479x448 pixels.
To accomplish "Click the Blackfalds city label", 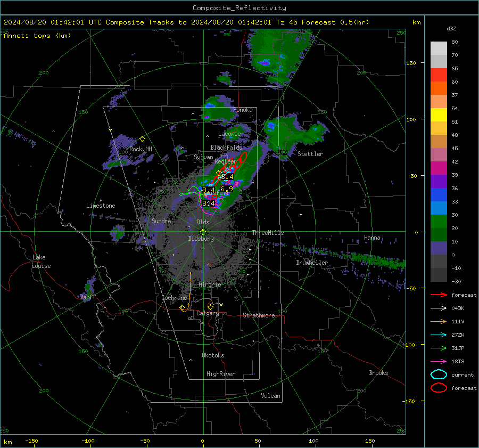I will click(226, 148).
